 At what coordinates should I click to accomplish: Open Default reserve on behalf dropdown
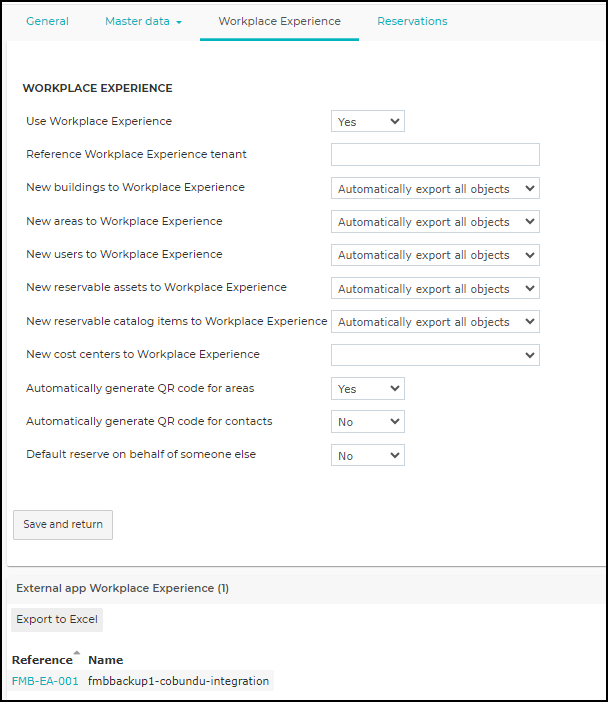click(x=368, y=455)
